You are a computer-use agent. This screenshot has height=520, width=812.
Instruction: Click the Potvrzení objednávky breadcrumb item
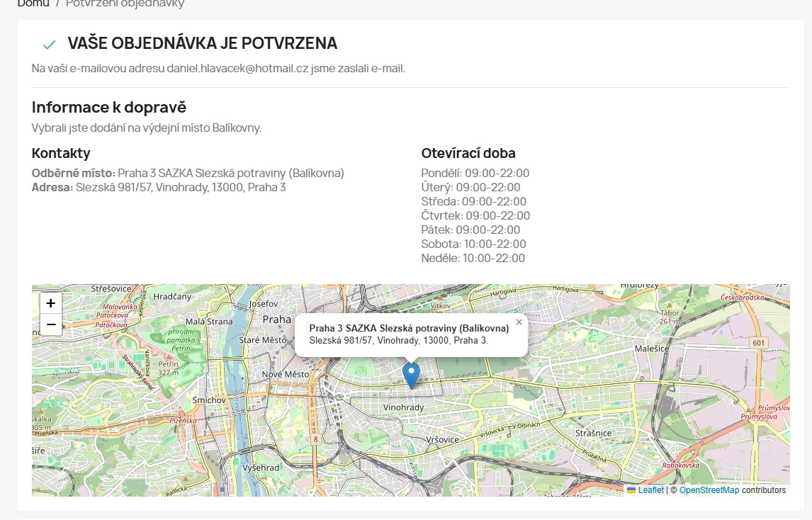coord(125,4)
